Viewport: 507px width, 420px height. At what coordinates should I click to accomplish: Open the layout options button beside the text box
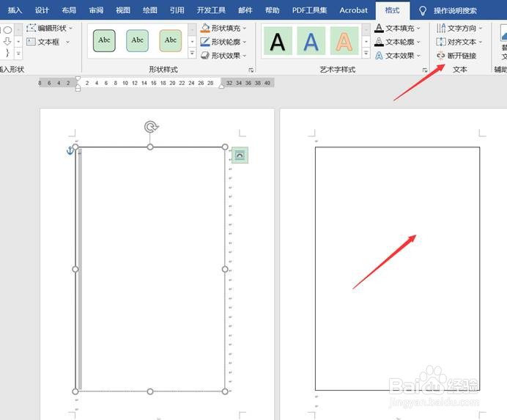(x=240, y=155)
